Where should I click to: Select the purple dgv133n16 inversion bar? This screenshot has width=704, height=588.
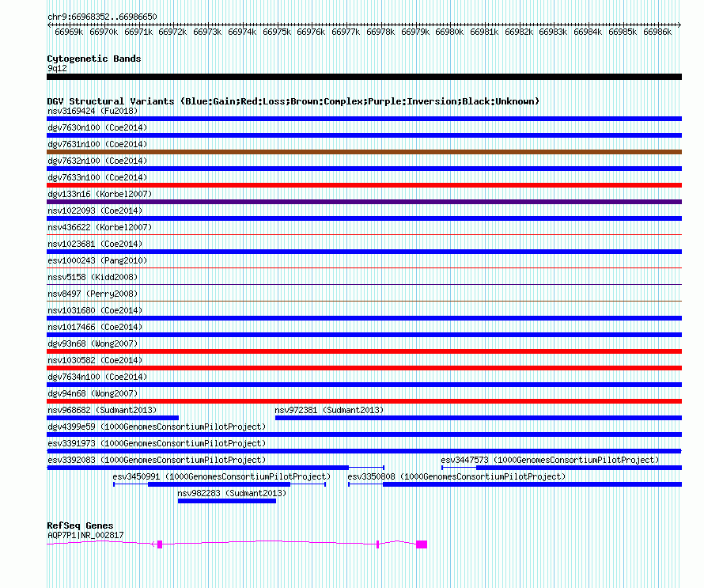[x=364, y=202]
